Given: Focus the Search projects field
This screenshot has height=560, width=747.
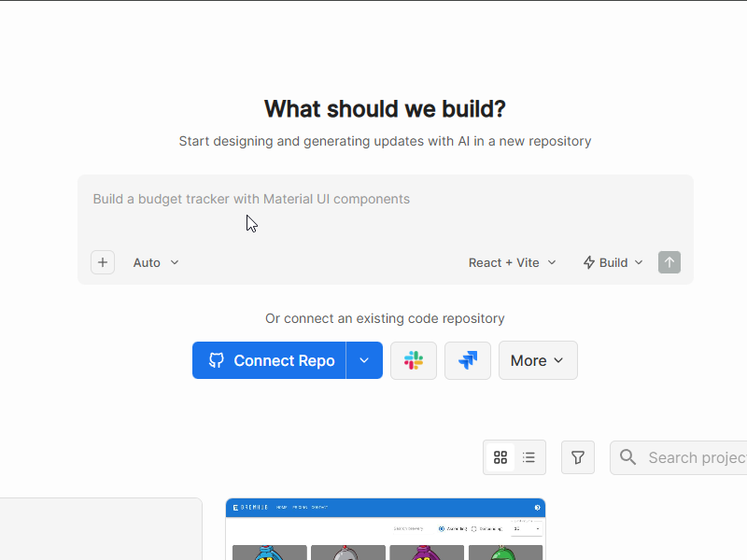Looking at the screenshot, I should point(696,457).
